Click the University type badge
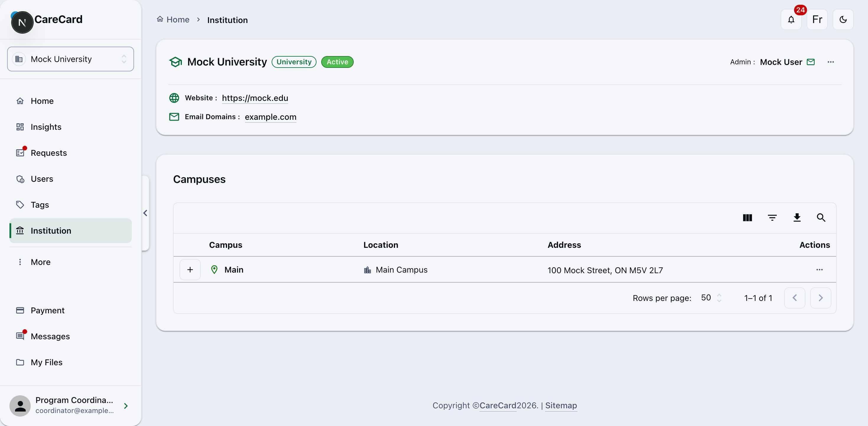The width and height of the screenshot is (868, 426). click(x=294, y=62)
